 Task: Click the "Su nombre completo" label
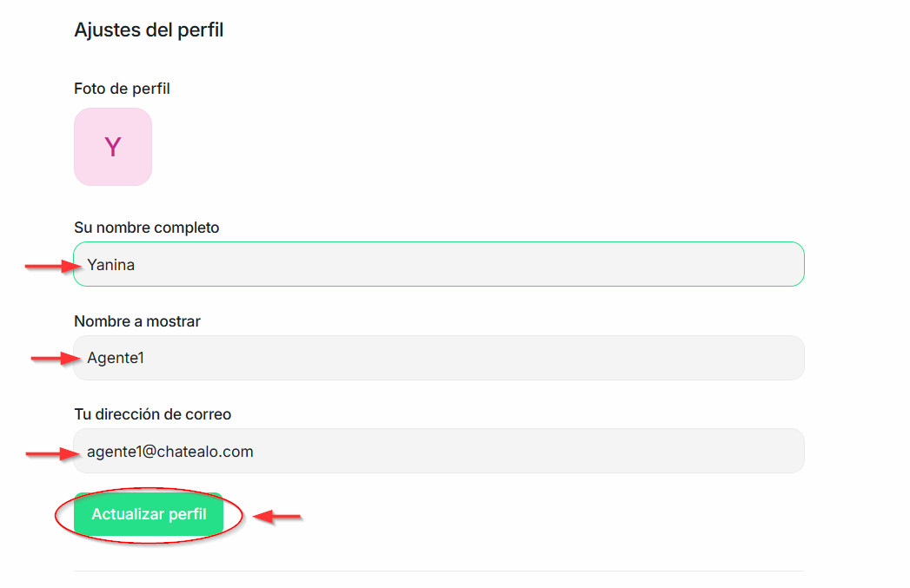point(147,228)
